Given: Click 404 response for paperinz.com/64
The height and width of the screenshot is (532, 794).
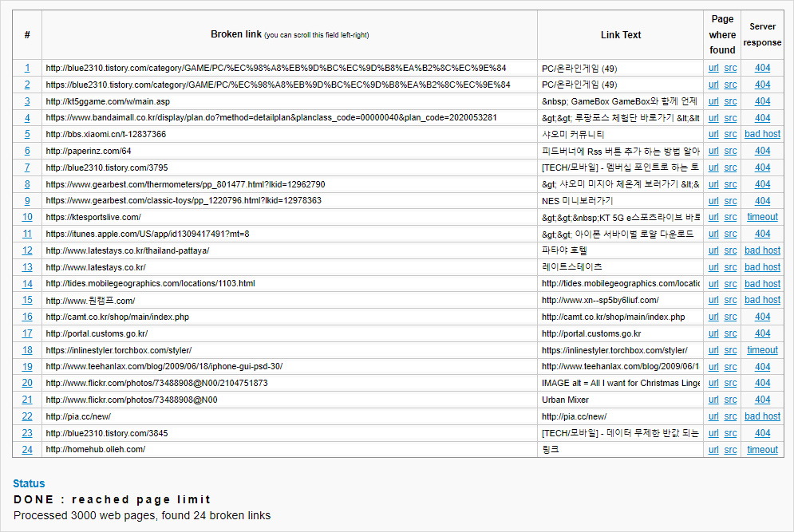Looking at the screenshot, I should [x=762, y=151].
